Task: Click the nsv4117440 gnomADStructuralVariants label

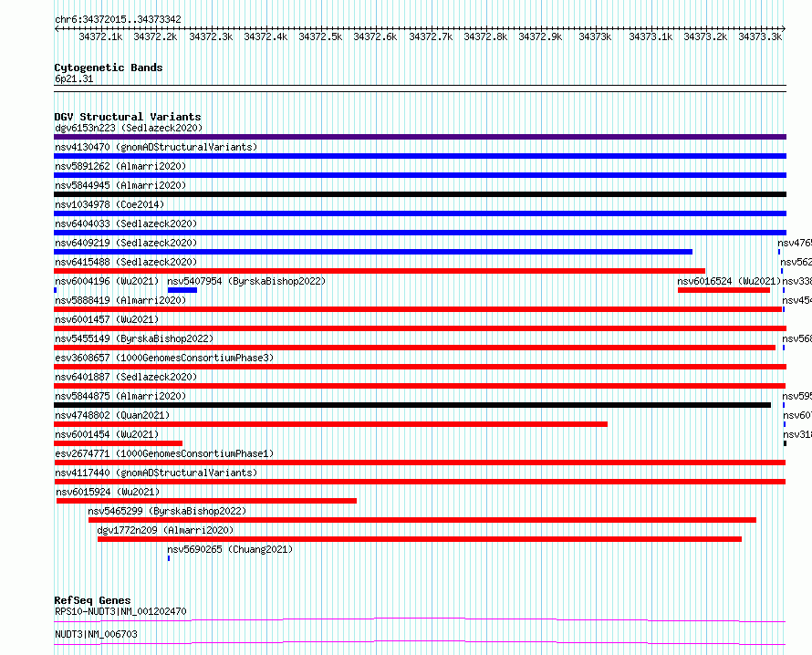Action: pyautogui.click(x=156, y=473)
